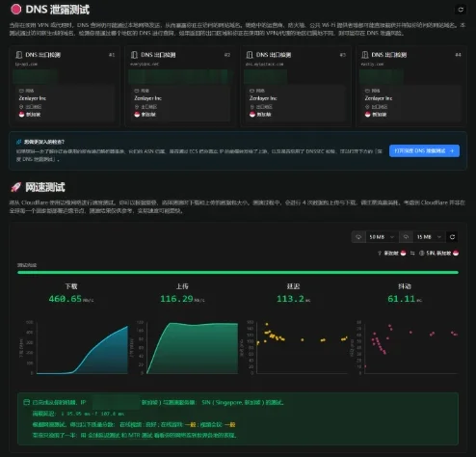The image size is (476, 457).
Task: Click the 61.11 jitter value
Action: [x=402, y=299]
